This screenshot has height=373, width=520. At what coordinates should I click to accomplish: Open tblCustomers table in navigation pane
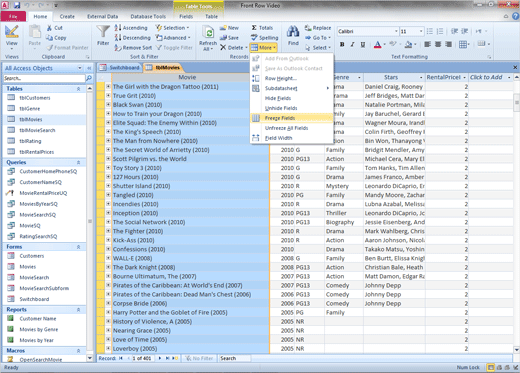tap(35, 98)
